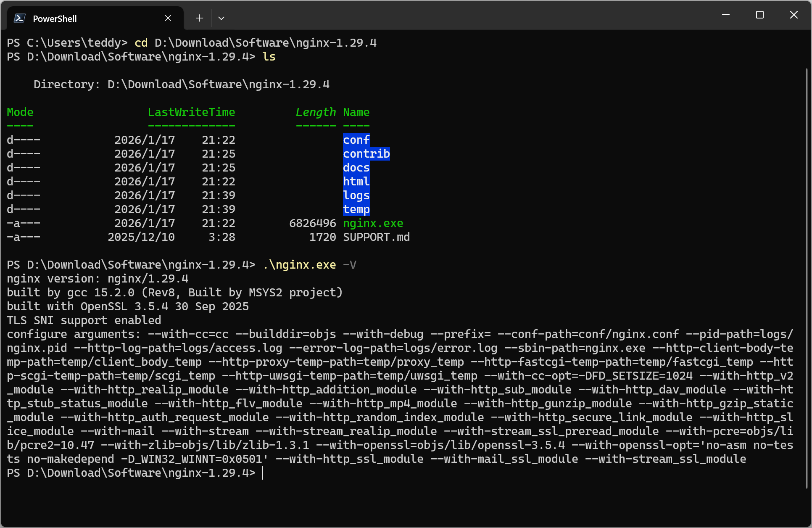Select the PowerShell tab
This screenshot has width=812, height=528.
click(95, 18)
